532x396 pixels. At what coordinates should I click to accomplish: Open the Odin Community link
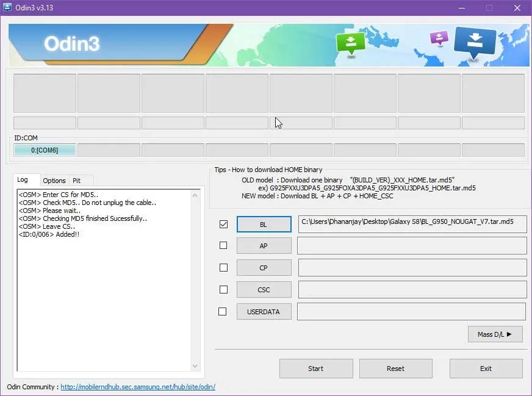tap(137, 387)
